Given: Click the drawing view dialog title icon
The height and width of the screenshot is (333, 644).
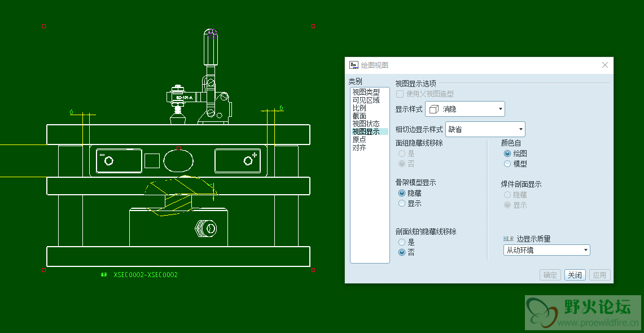Looking at the screenshot, I should click(x=354, y=65).
